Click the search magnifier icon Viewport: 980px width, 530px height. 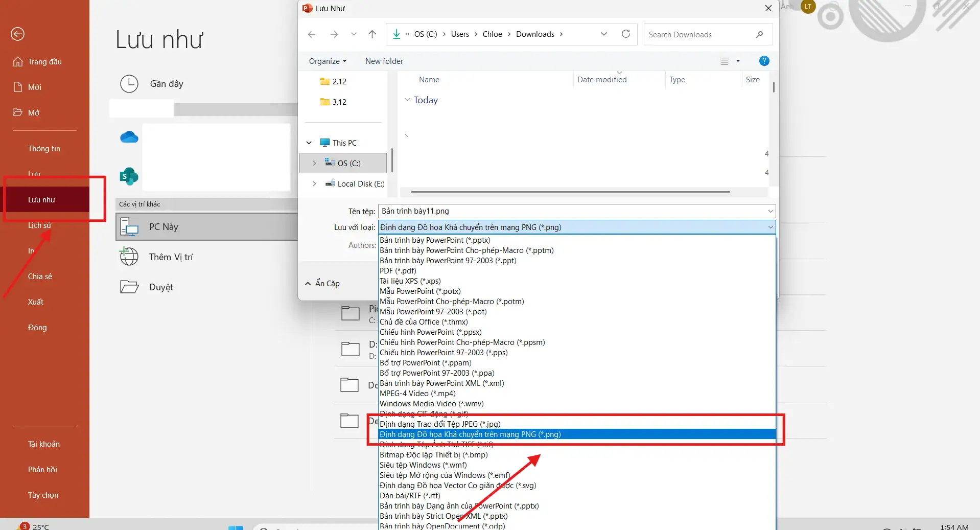pos(760,35)
